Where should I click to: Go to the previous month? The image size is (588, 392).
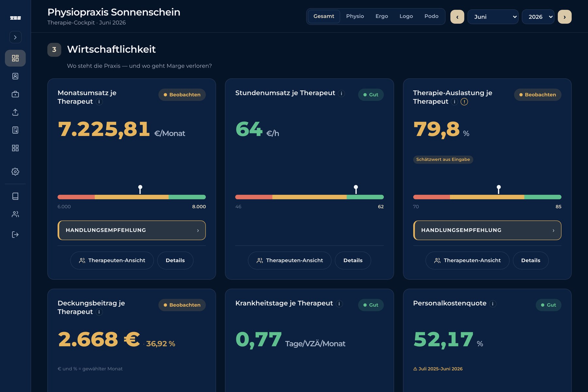click(457, 17)
